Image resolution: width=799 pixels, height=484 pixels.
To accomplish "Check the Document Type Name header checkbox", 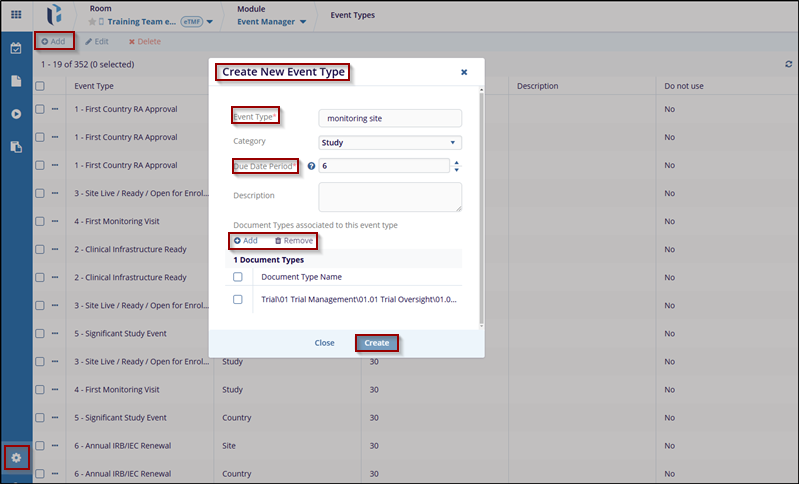I will (x=238, y=277).
